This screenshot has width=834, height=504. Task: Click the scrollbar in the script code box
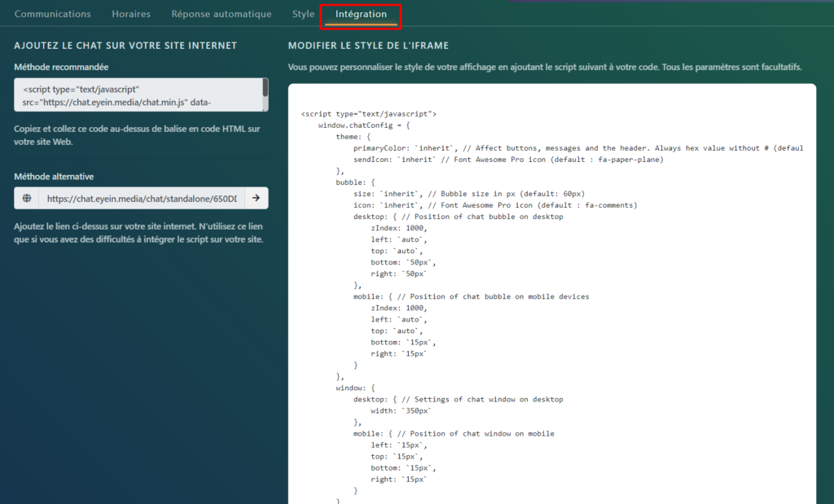[265, 88]
